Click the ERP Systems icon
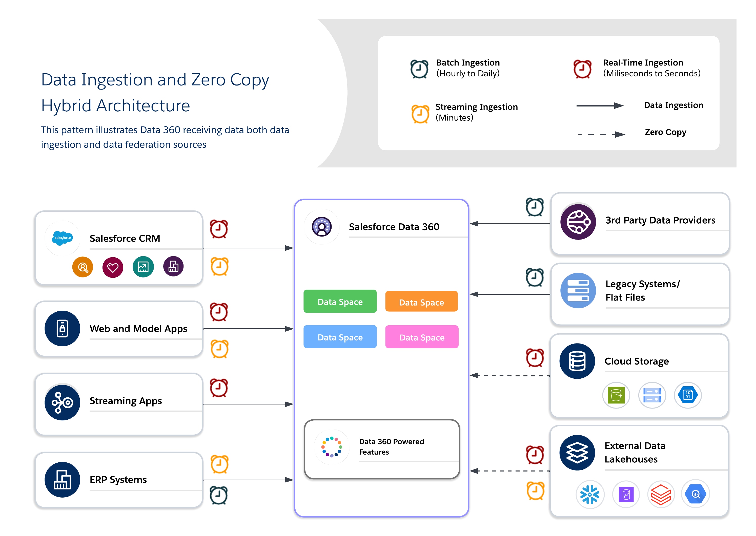The image size is (756, 536). click(x=63, y=480)
